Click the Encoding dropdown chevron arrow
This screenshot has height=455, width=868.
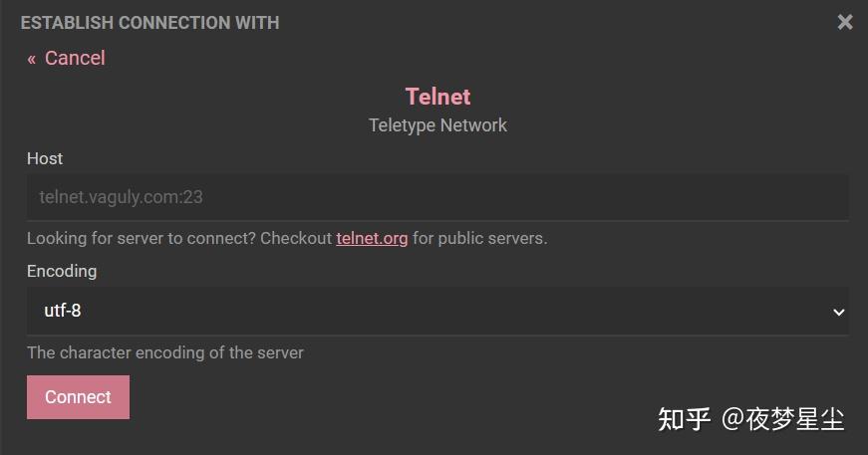(x=837, y=312)
